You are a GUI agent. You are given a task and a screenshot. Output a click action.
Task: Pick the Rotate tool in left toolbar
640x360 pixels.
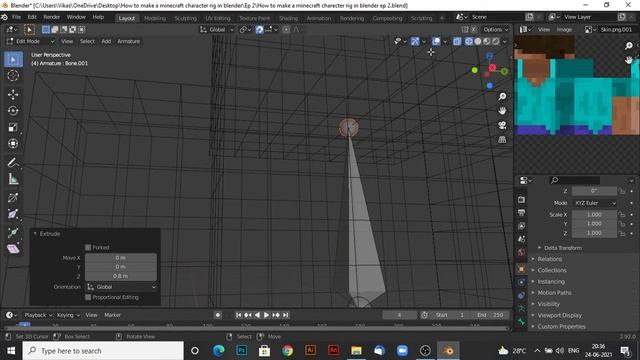point(13,111)
